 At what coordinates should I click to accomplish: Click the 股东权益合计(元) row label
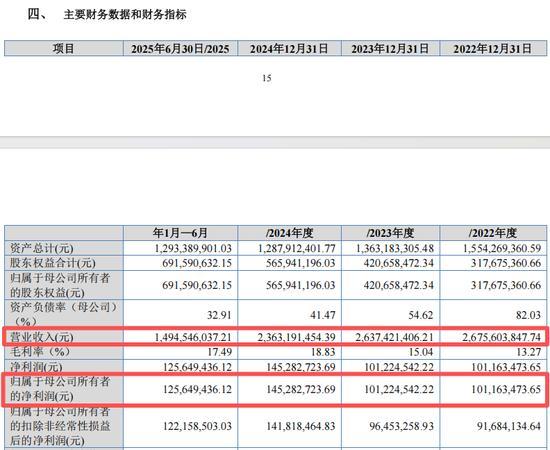[x=53, y=263]
